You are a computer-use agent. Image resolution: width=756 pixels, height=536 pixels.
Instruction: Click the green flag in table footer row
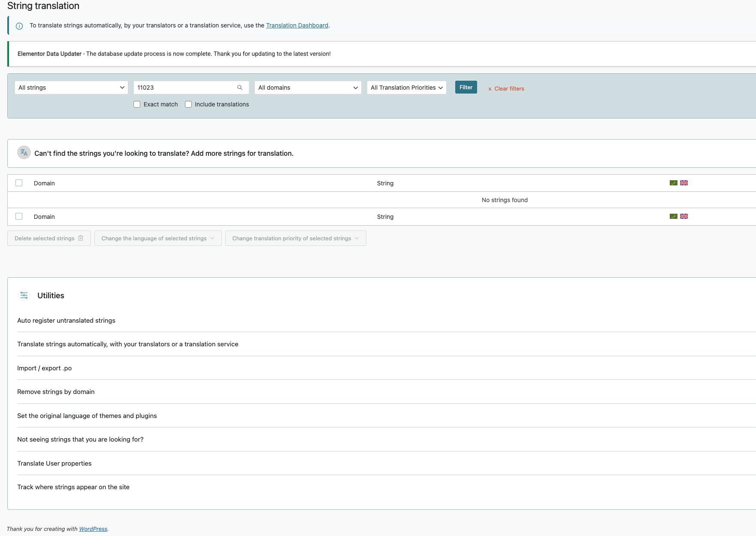[673, 216]
